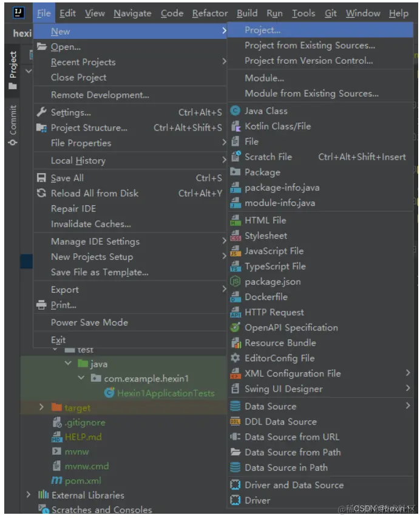The image size is (420, 518).
Task: Click the Project Structure icon
Action: [41, 128]
